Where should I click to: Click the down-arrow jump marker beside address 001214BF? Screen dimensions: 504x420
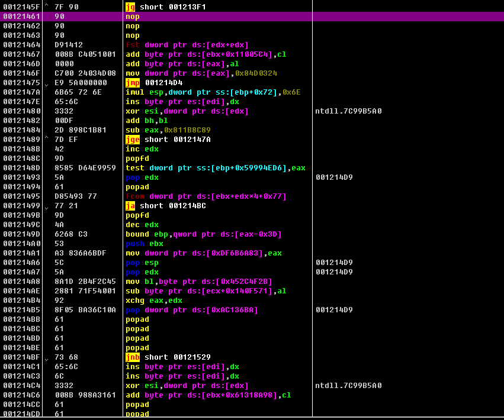[x=47, y=358]
